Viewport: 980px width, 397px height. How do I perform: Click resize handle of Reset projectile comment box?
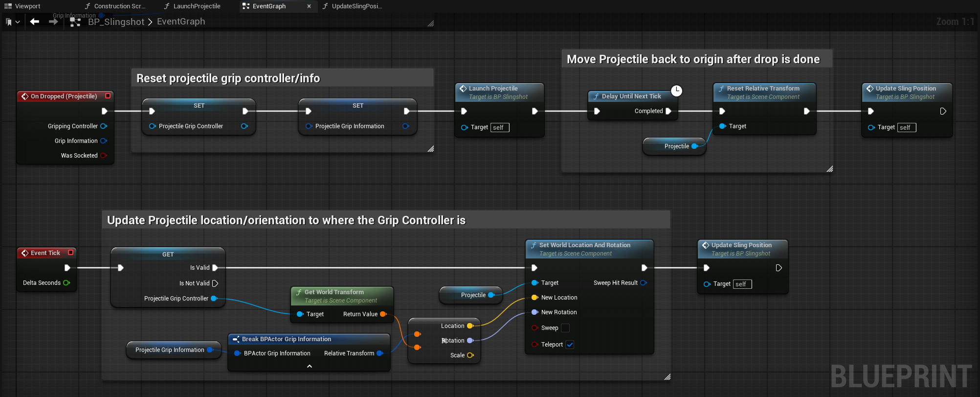click(x=430, y=149)
